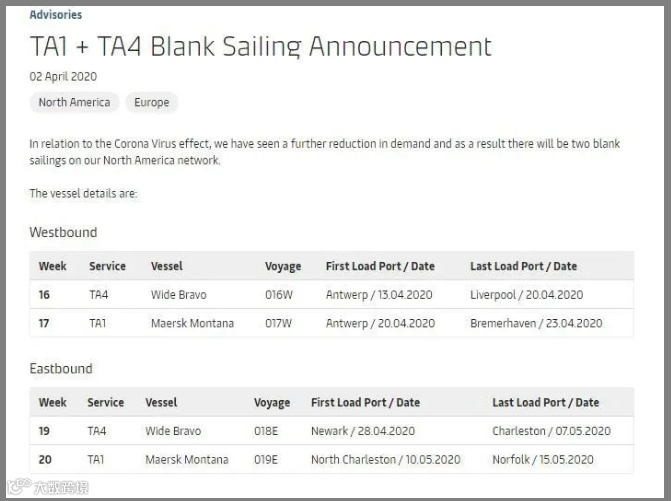Select Newark / 28.04.2020 cell
672x501 pixels.
363,431
